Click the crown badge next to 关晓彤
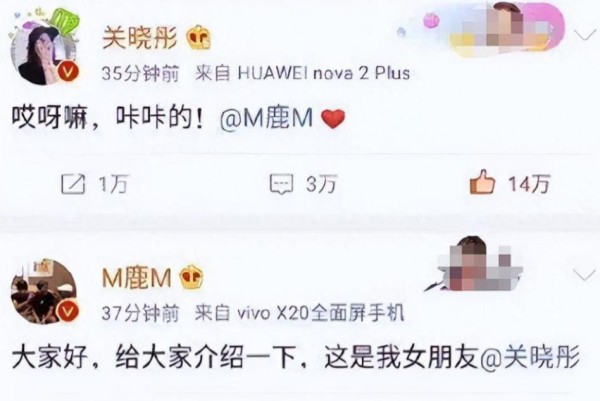Image resolution: width=600 pixels, height=401 pixels. (x=199, y=37)
